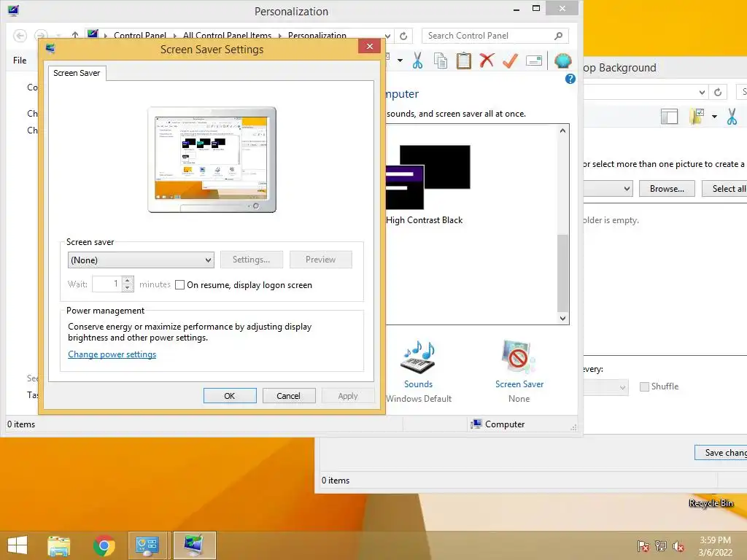Open the Control Panel taskbar icon
The height and width of the screenshot is (560, 747).
[x=149, y=545]
